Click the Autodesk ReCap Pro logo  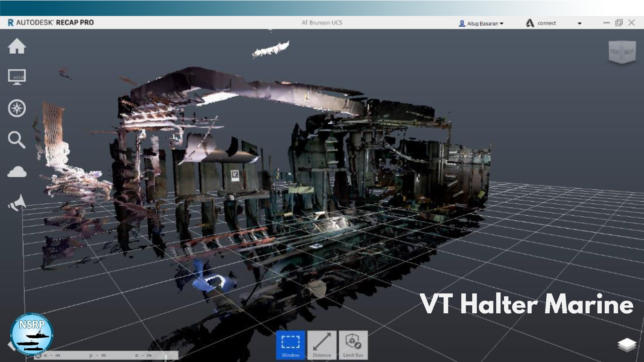click(x=51, y=23)
